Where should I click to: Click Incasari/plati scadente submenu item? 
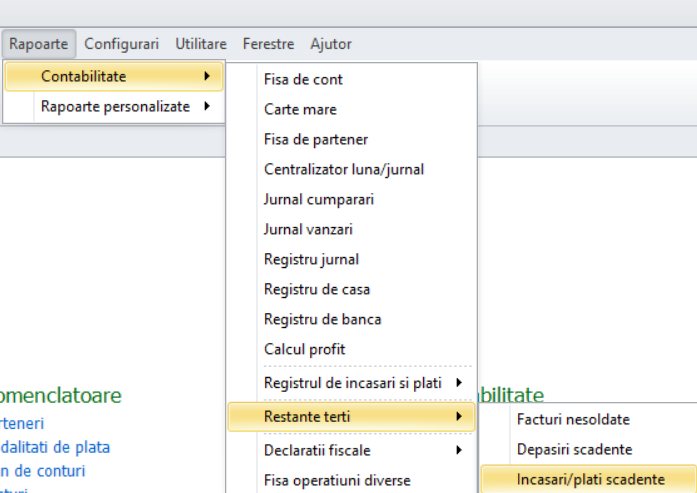click(590, 480)
